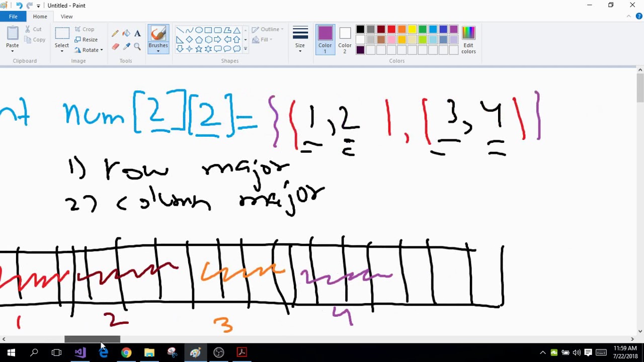The height and width of the screenshot is (362, 644).
Task: Pick the black color swatch
Action: 360,30
